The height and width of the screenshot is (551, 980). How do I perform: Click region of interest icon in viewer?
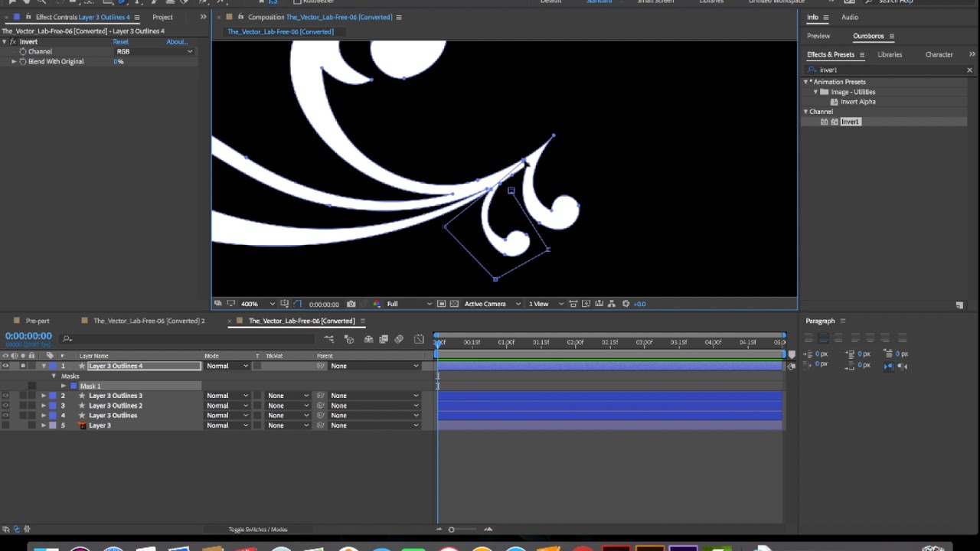[441, 304]
